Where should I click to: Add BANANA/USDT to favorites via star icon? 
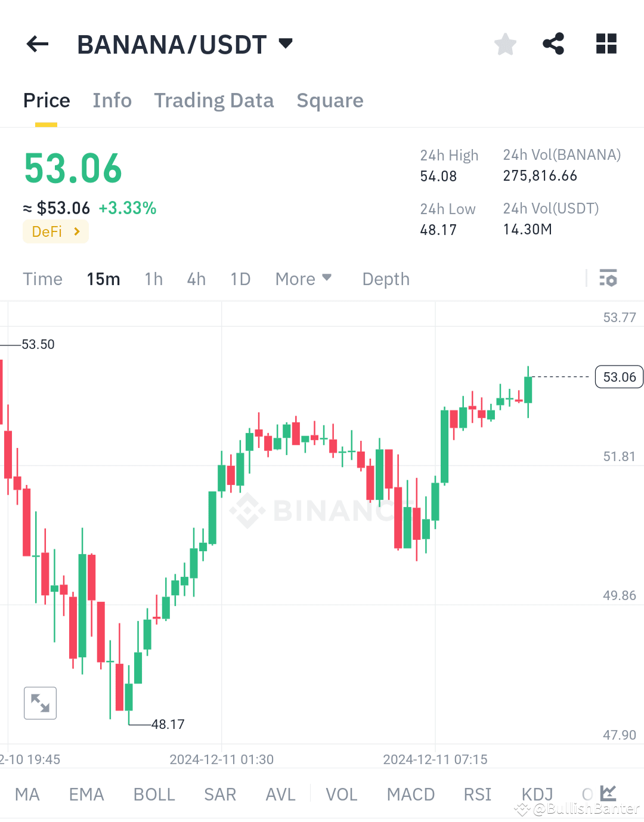tap(505, 44)
